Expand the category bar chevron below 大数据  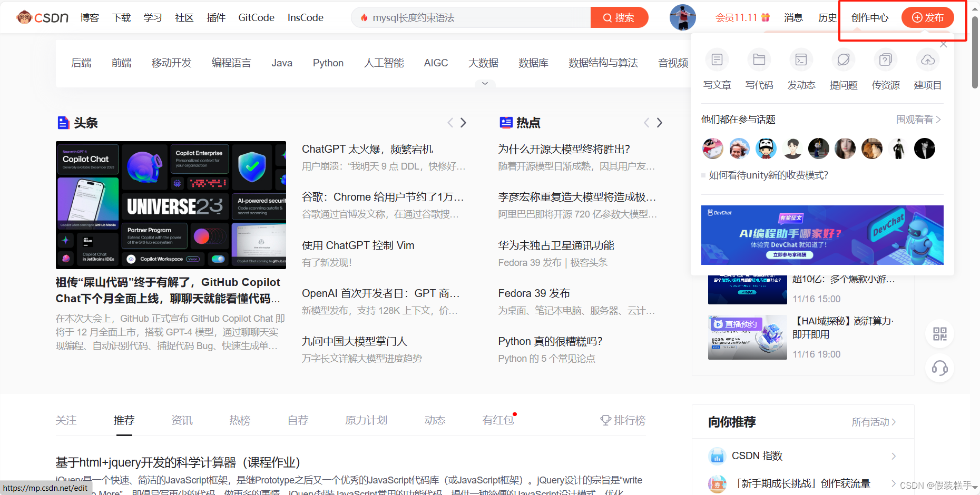point(485,83)
